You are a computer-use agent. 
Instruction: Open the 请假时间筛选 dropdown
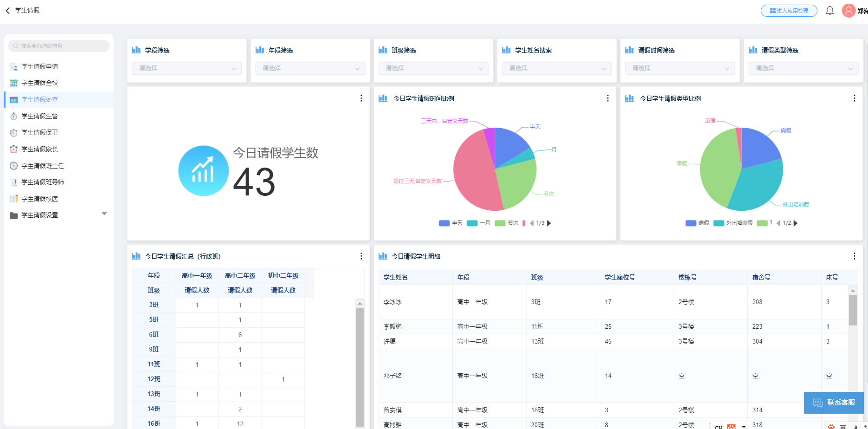(680, 68)
